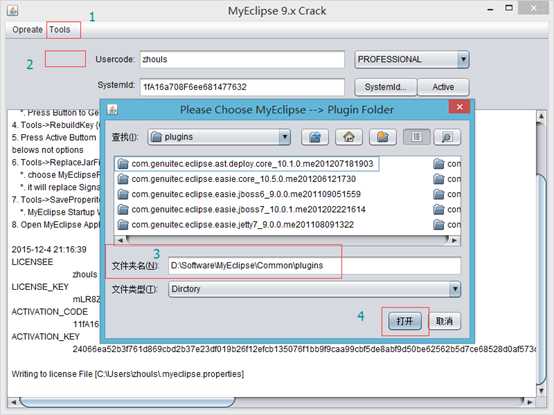Open the Dirctory file type dropdown
Screen dimensions: 554x415
[314, 289]
